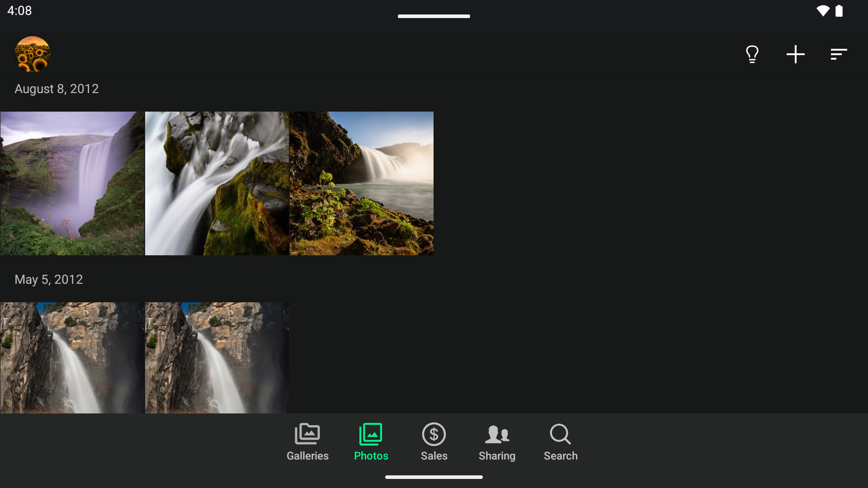Tap the Galleries folder icon

[307, 434]
